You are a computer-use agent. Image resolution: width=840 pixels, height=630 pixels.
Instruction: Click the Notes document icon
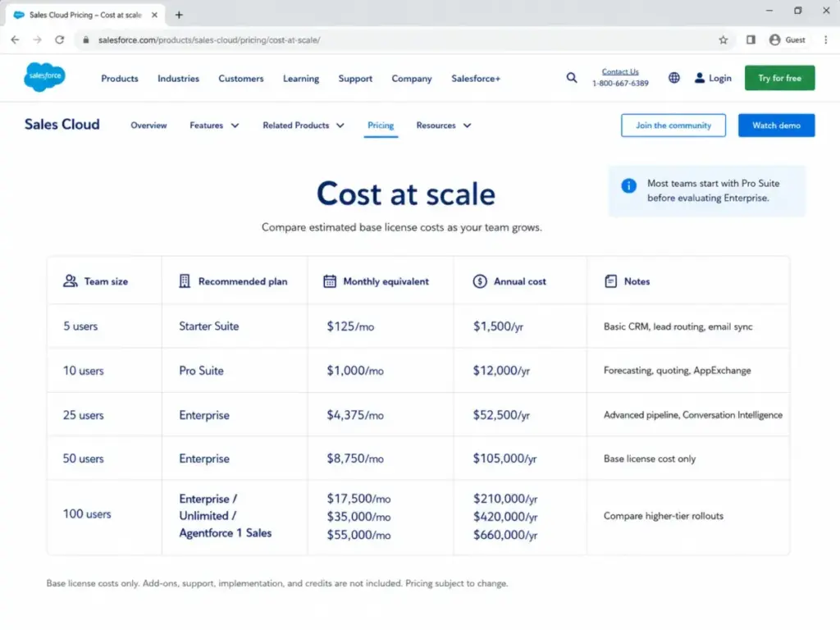point(610,281)
